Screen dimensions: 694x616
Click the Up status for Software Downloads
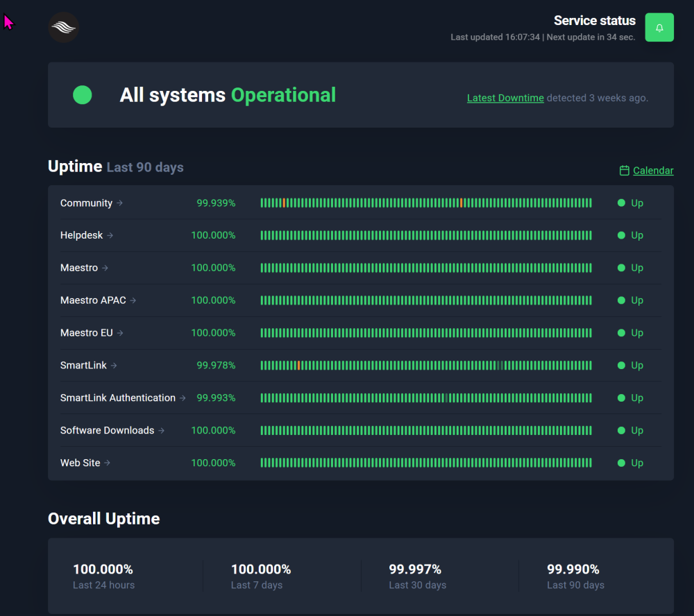point(630,430)
